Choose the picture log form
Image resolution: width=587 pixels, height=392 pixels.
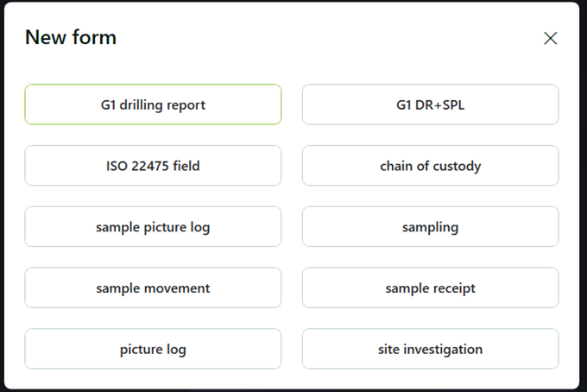153,349
